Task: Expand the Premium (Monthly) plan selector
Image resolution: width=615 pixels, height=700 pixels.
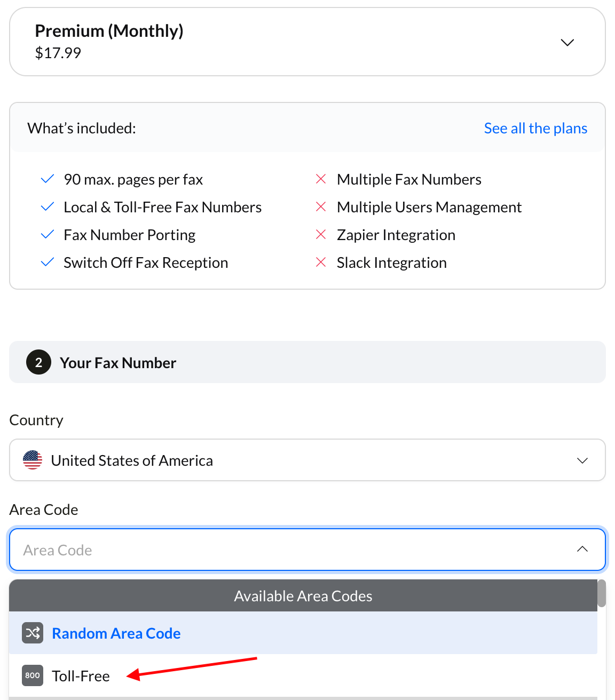Action: pyautogui.click(x=567, y=42)
